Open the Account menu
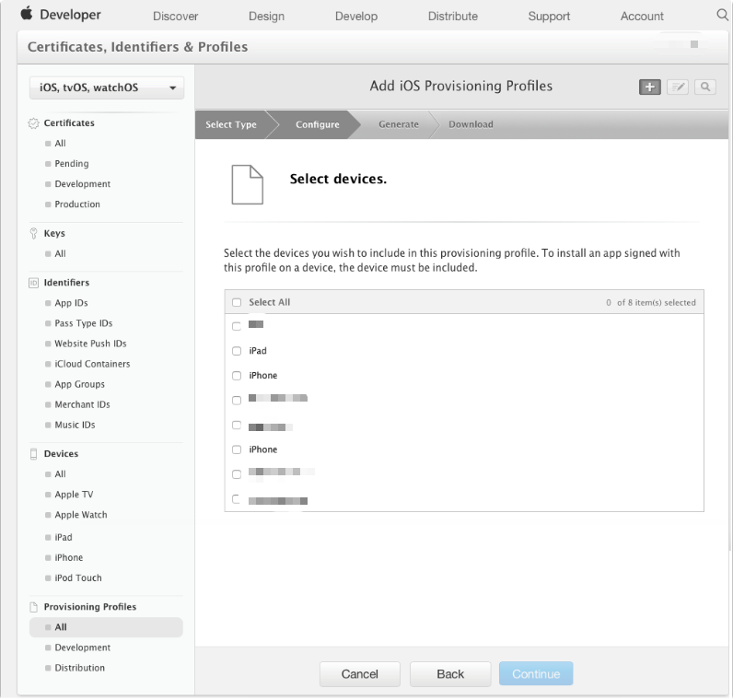Viewport: 733px width, 700px height. 642,16
